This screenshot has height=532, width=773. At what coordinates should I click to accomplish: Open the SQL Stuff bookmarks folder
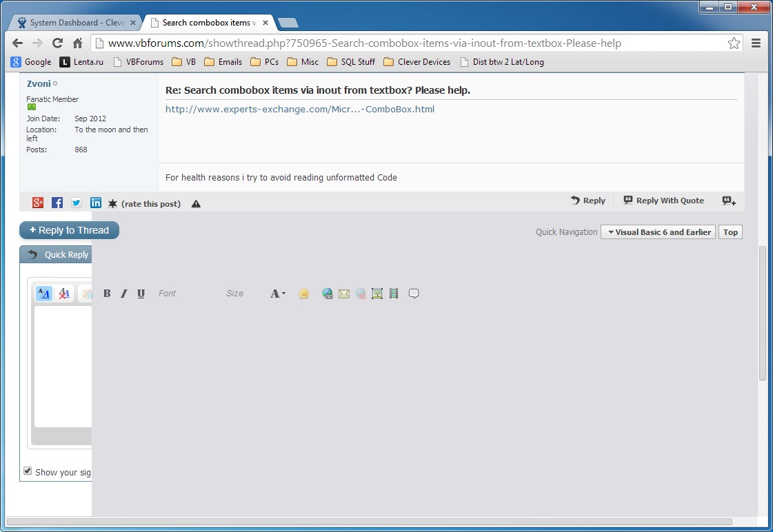[x=351, y=62]
